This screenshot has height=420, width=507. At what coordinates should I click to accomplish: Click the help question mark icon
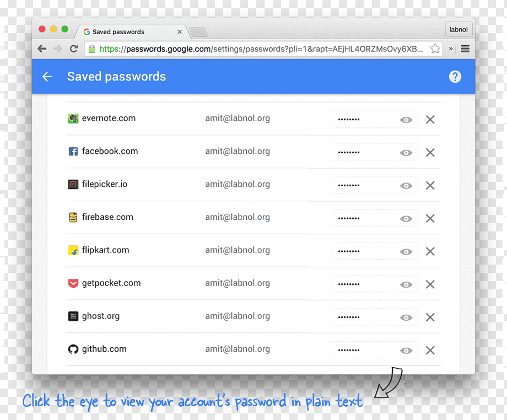point(455,77)
